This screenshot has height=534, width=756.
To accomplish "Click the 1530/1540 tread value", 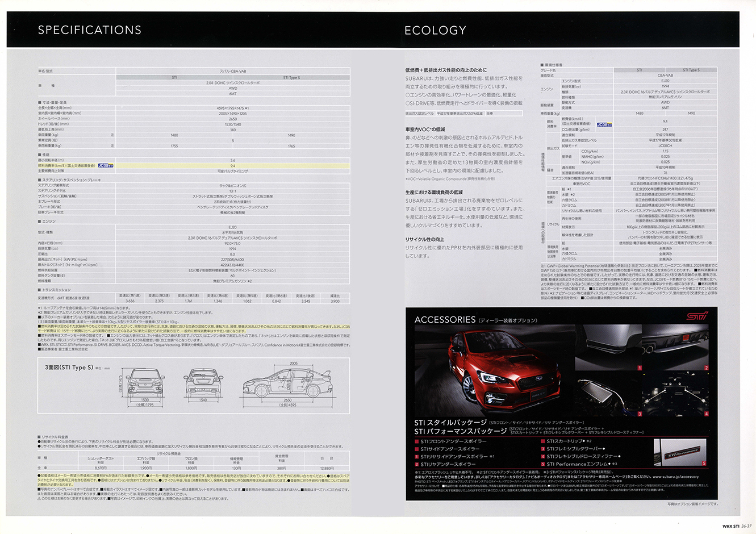I will [233, 124].
